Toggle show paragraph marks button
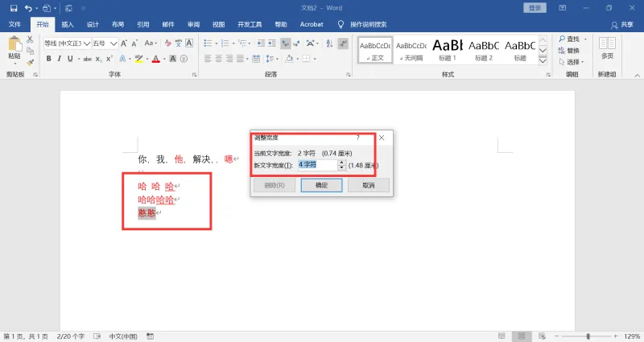 coord(343,43)
